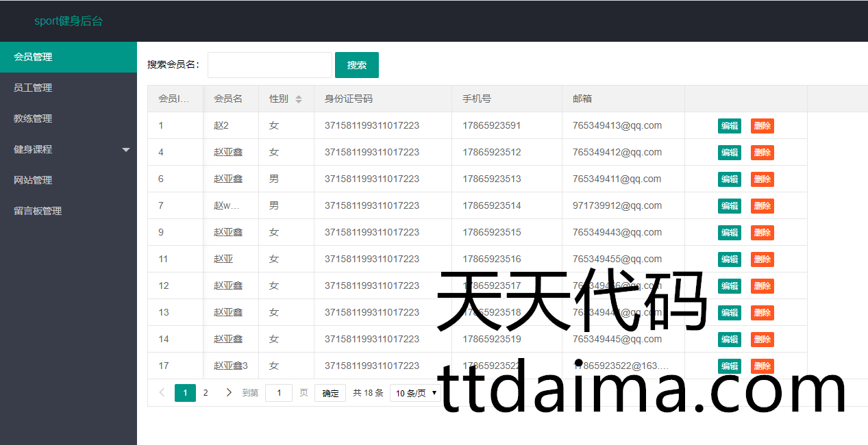
Task: Focus the 搜索会员名 search input field
Action: point(269,65)
